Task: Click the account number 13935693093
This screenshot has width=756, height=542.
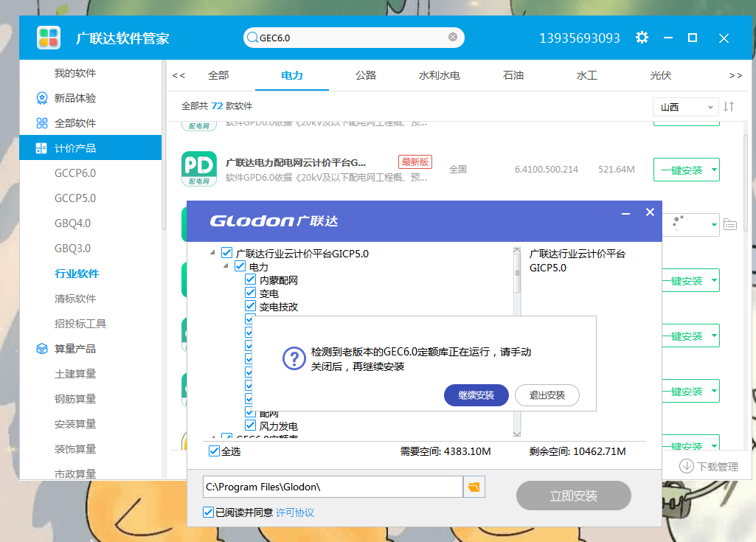Action: pos(580,38)
